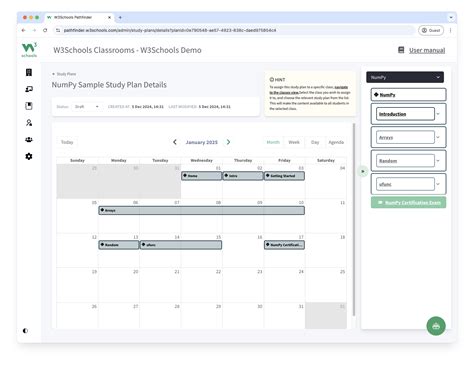This screenshot has width=474, height=365.
Task: Select the Random module box
Action: (x=405, y=161)
